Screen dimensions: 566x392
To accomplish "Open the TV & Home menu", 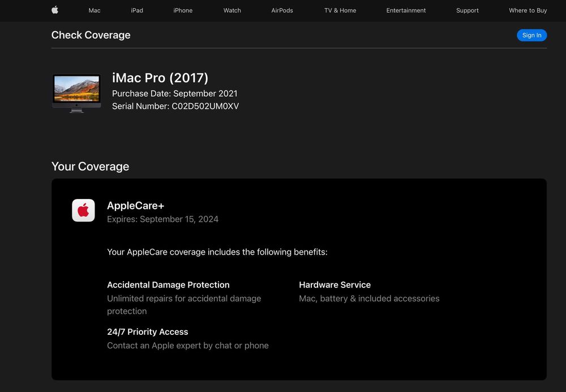I will [340, 10].
